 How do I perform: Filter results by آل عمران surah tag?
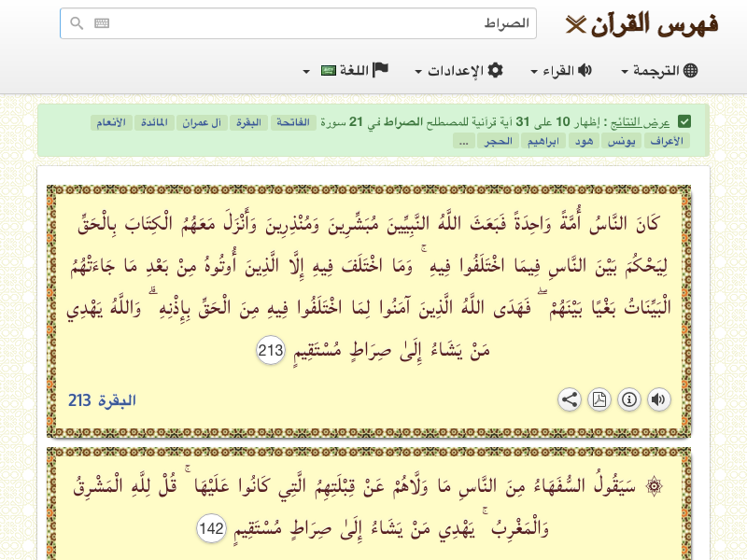point(202,122)
